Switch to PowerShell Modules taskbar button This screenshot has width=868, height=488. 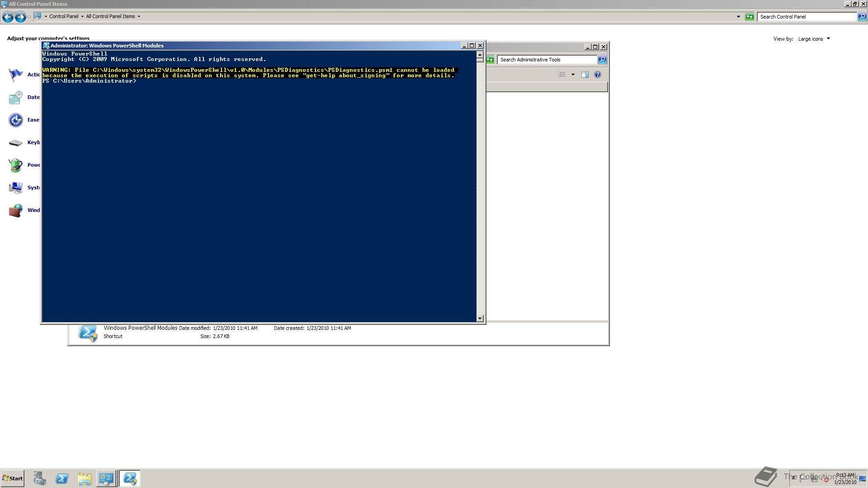tap(130, 479)
